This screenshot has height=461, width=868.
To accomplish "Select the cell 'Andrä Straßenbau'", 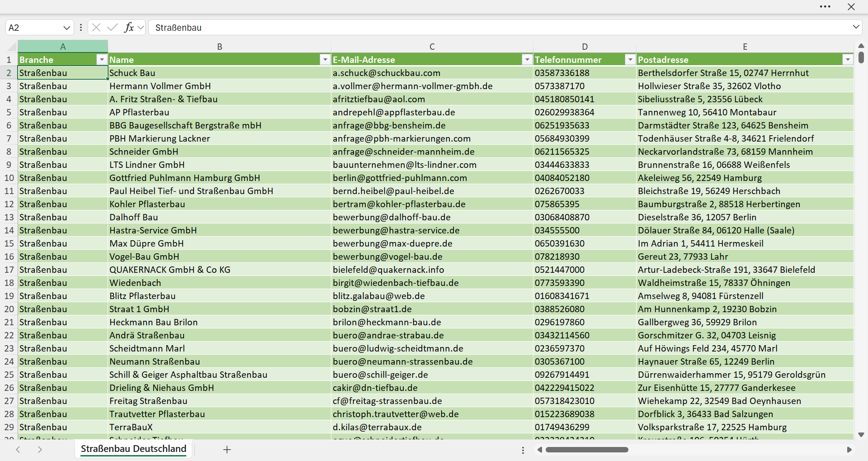I will pyautogui.click(x=220, y=335).
